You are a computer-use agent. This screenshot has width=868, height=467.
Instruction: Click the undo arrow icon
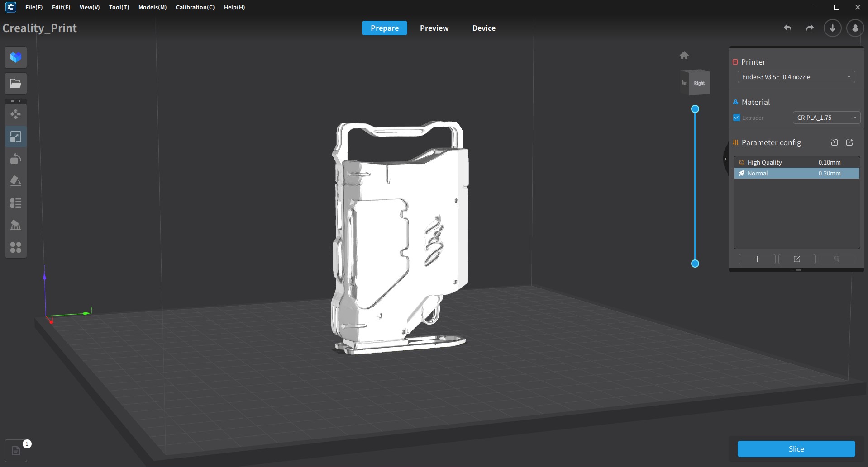coord(787,28)
